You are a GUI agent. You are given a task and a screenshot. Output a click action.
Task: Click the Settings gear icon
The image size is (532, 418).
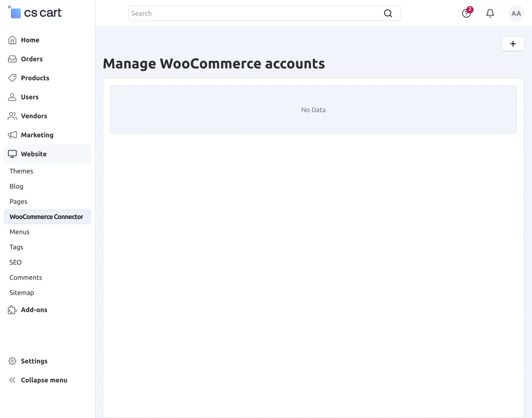pos(12,361)
